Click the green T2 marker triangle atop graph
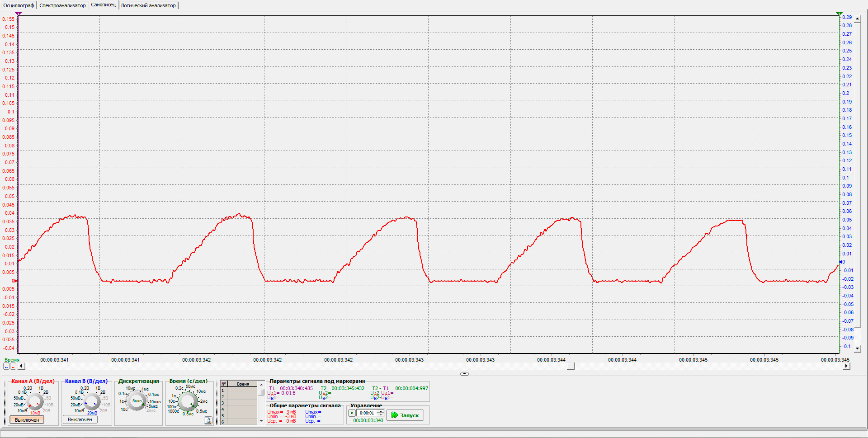The image size is (868, 438). tap(839, 14)
